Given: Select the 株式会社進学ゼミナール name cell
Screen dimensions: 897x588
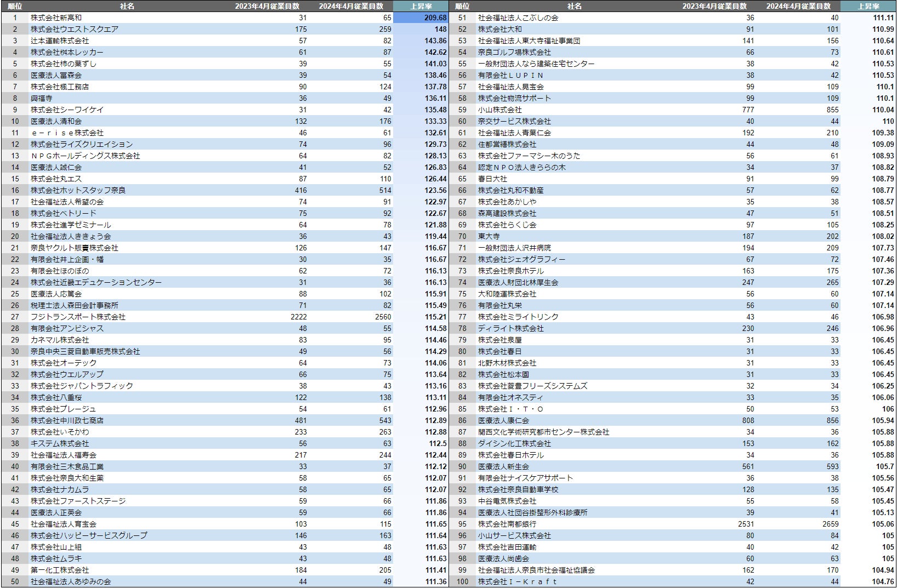Looking at the screenshot, I should point(71,225).
